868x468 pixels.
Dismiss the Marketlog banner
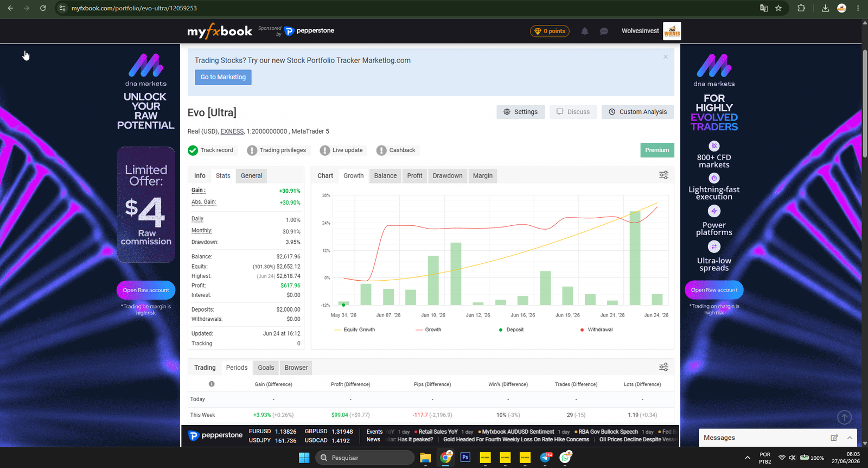coord(665,57)
